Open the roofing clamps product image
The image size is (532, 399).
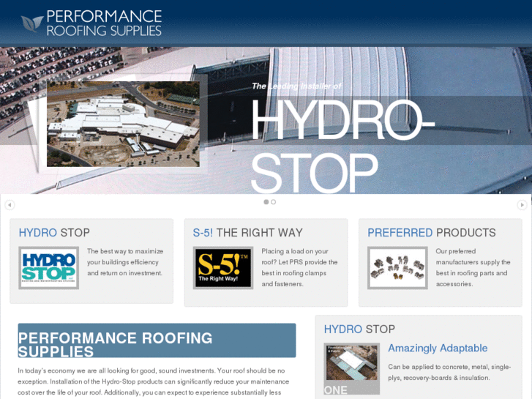[x=397, y=268]
